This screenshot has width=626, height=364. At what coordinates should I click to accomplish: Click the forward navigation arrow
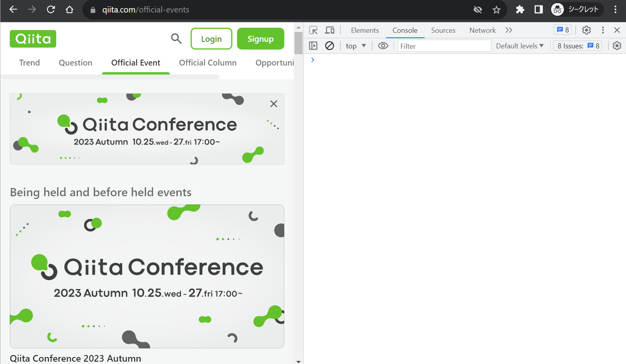click(32, 9)
